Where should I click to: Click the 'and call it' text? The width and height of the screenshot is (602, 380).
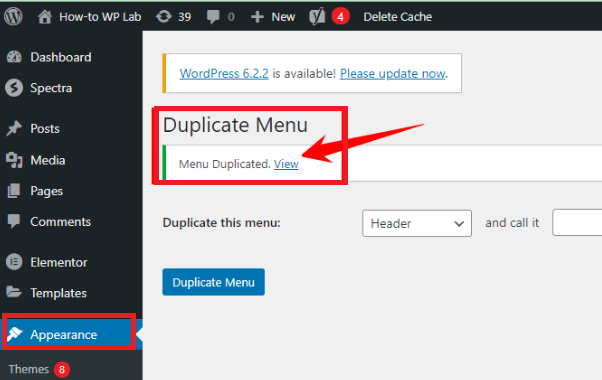[x=512, y=223]
